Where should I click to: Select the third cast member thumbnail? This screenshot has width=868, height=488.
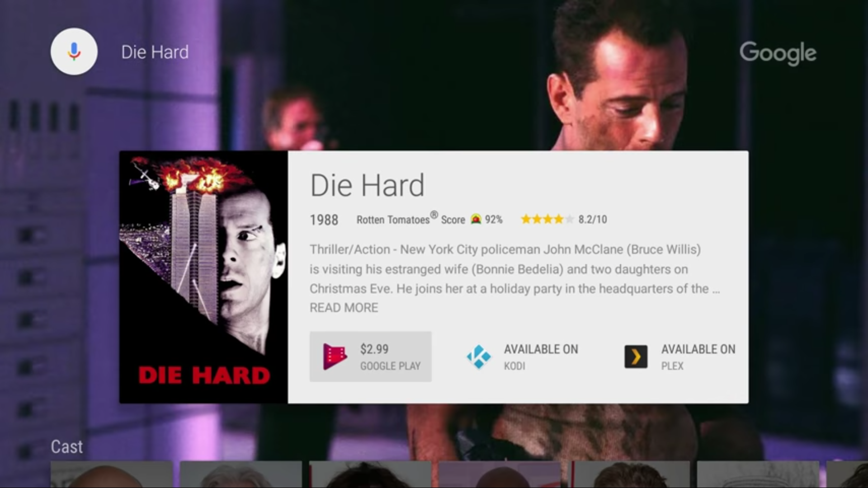click(x=370, y=474)
